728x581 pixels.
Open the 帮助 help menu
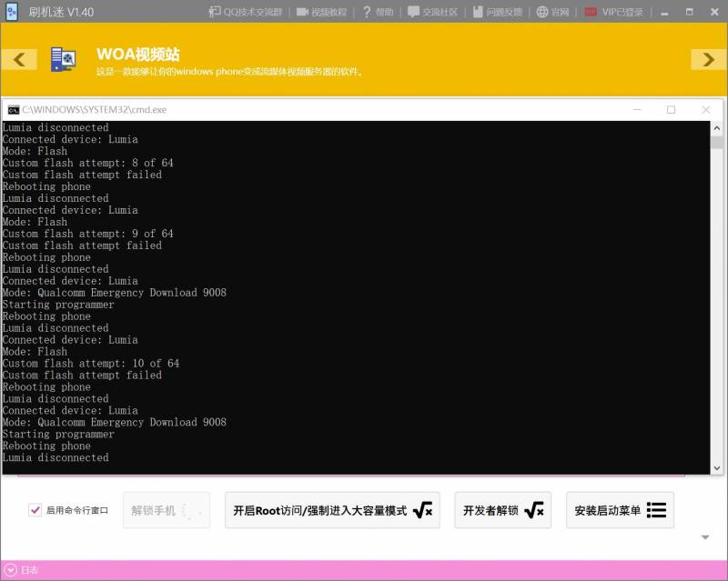pos(378,12)
